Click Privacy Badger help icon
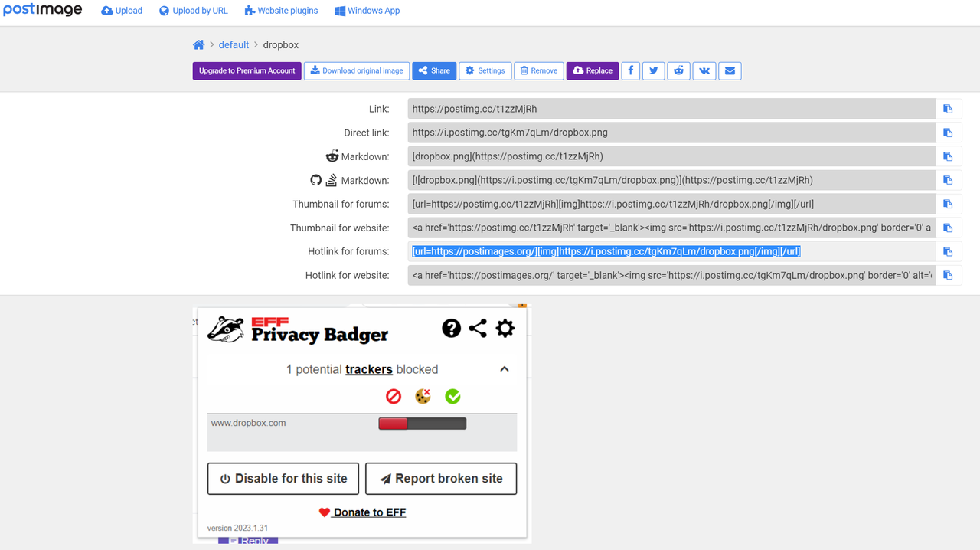980x550 pixels. pos(452,329)
